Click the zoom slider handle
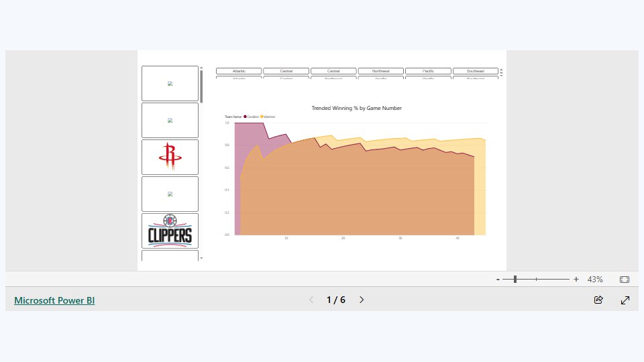Viewport: 644px width, 362px height. pos(515,279)
